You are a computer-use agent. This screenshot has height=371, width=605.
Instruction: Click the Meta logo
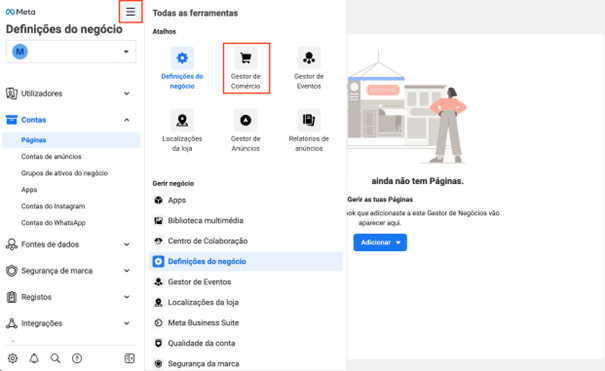pyautogui.click(x=20, y=12)
